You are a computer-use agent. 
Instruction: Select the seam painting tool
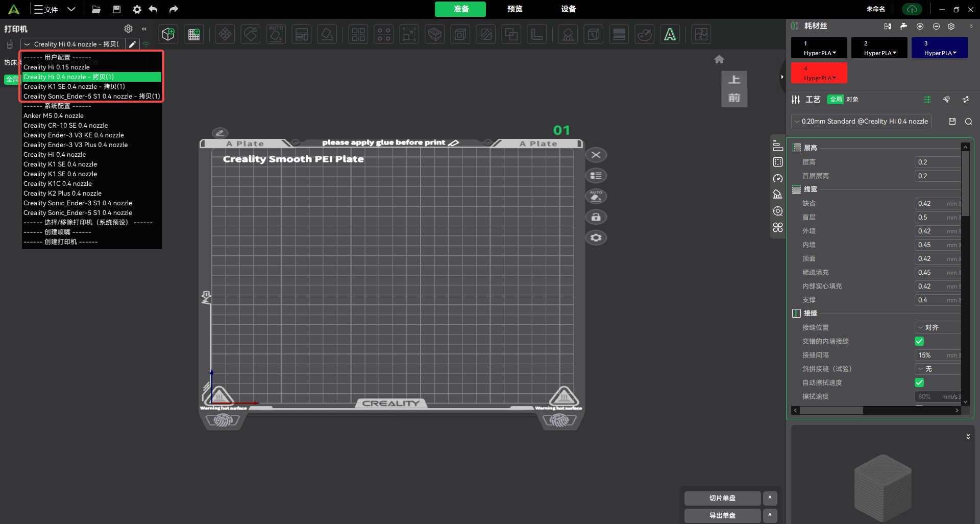point(593,34)
